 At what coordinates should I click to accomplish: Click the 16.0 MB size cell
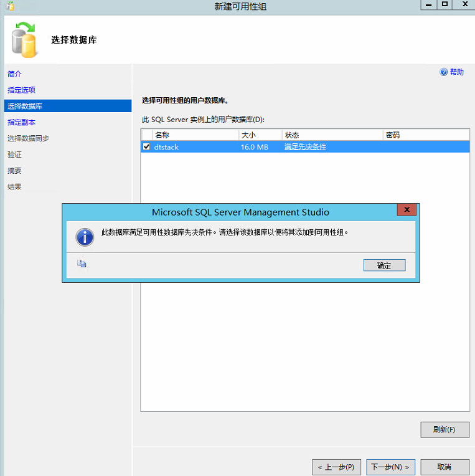(255, 147)
